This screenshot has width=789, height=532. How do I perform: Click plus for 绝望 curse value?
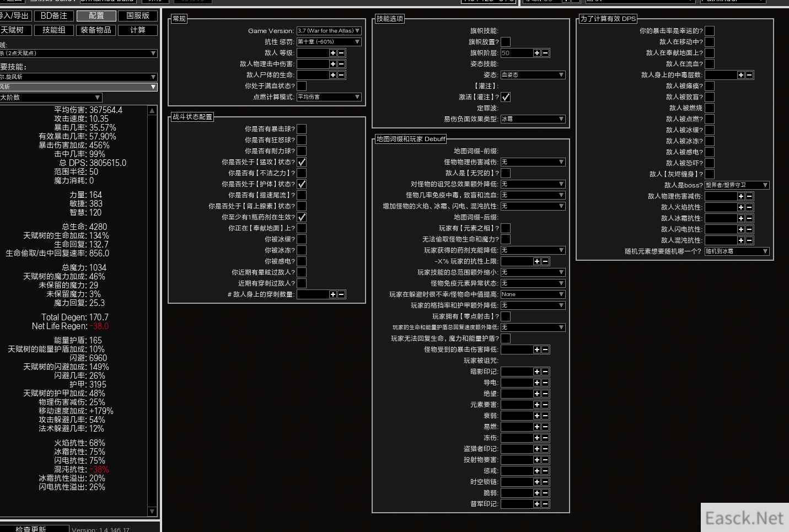[537, 394]
